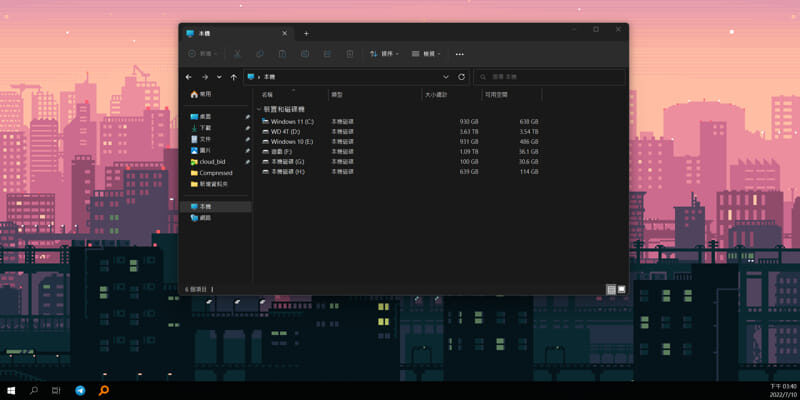Image resolution: width=800 pixels, height=400 pixels.
Task: Select This PC (本機) in the sidebar
Action: (216, 207)
